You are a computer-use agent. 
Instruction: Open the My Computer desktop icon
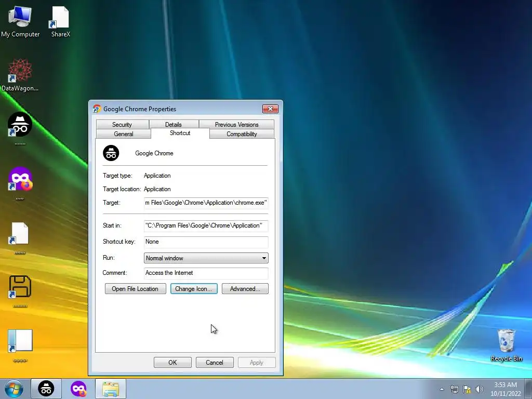tap(20, 22)
